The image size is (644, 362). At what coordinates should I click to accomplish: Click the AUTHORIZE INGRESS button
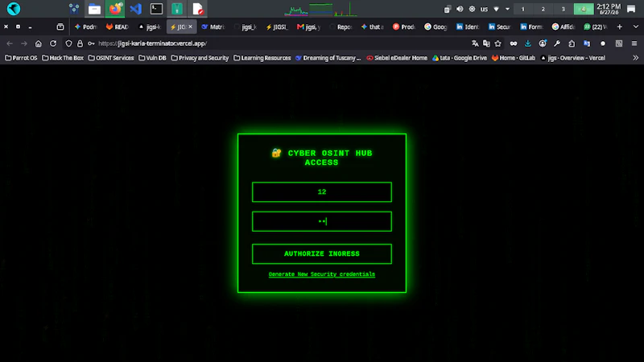[x=321, y=253]
